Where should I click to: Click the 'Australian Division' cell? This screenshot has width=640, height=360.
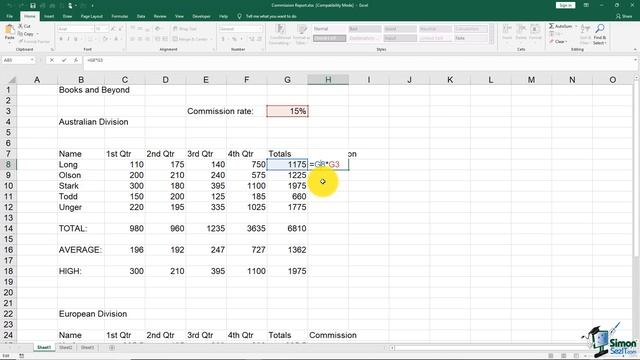93,122
